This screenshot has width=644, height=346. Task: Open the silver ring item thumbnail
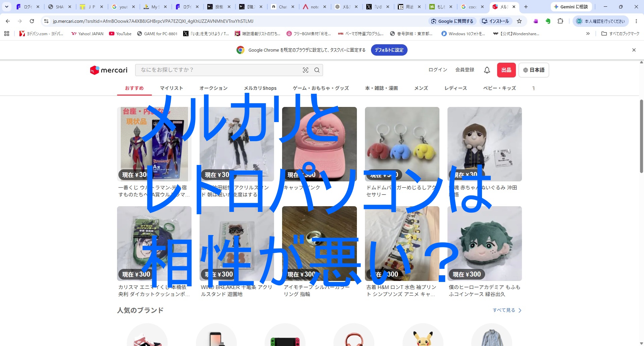319,243
